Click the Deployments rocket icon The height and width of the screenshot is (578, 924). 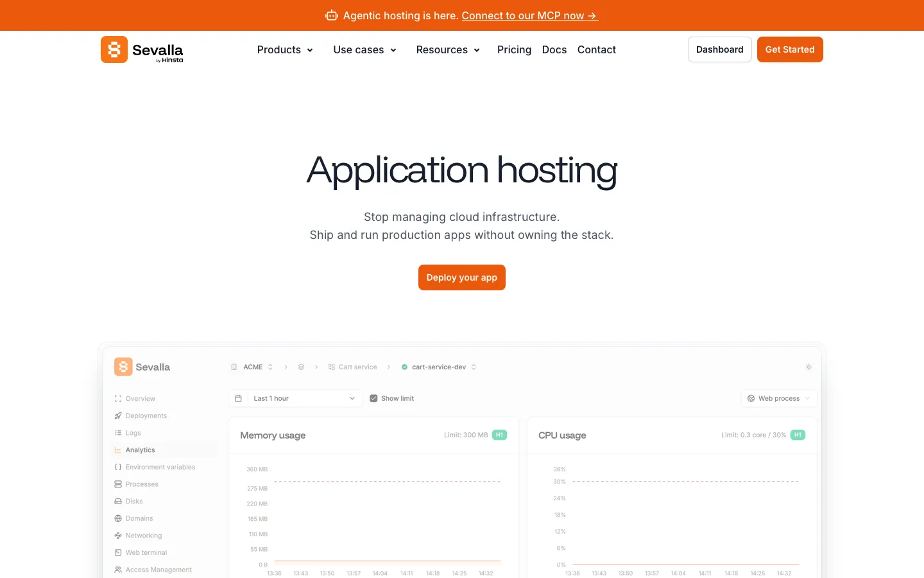(x=118, y=416)
